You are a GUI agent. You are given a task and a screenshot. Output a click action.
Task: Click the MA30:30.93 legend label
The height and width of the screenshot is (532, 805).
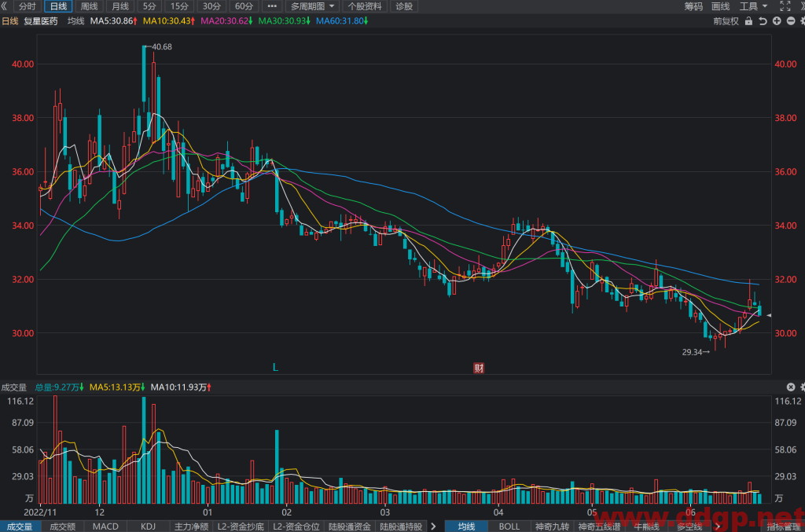[x=284, y=21]
